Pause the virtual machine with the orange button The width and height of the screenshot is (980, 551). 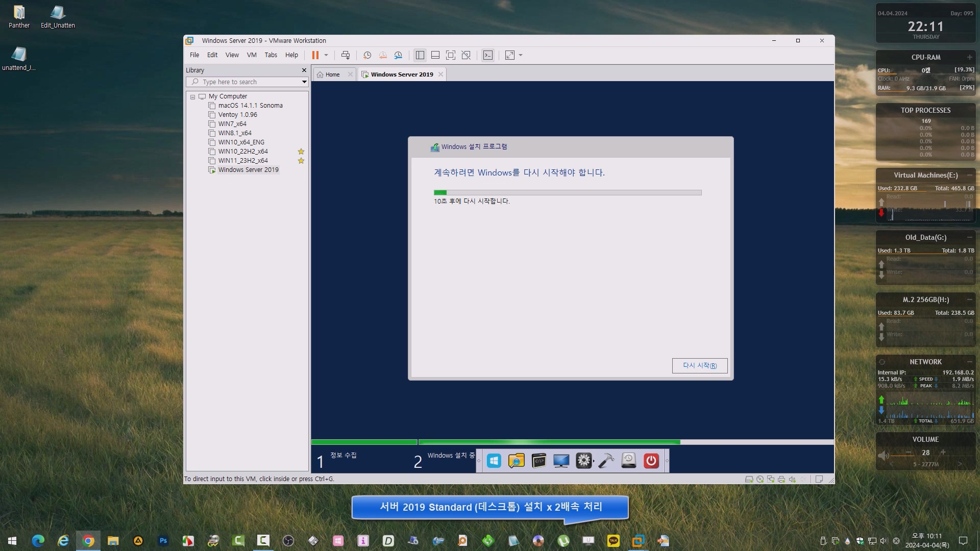point(315,55)
